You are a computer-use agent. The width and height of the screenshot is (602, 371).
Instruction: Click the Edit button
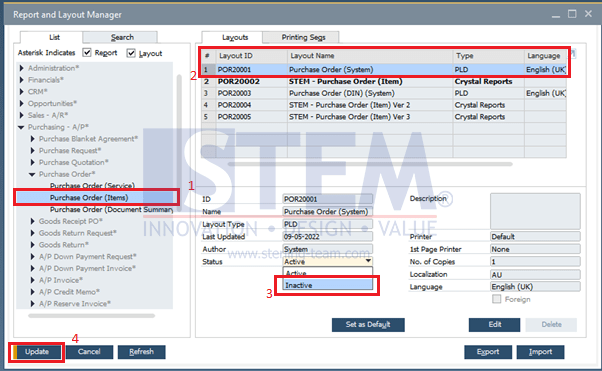click(x=494, y=325)
